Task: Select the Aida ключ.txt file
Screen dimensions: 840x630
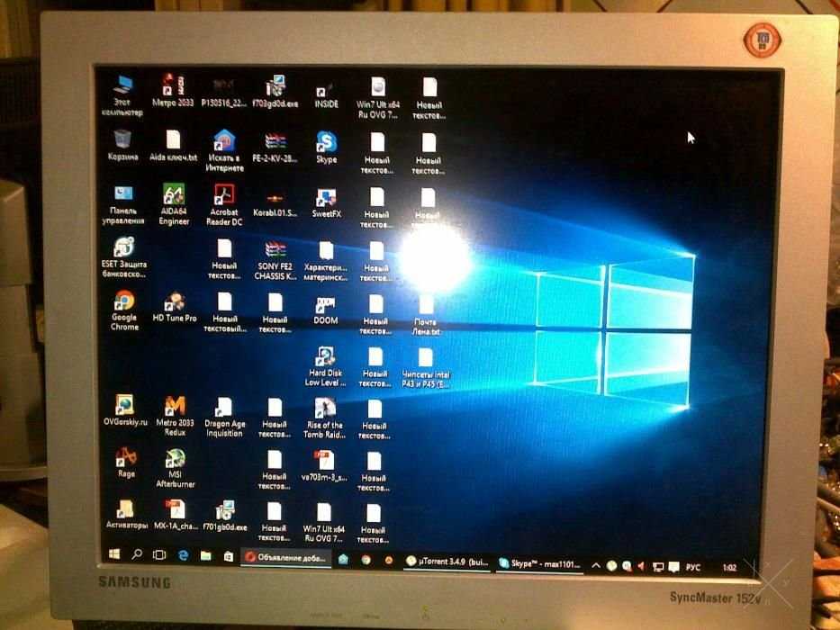Action: 173,146
